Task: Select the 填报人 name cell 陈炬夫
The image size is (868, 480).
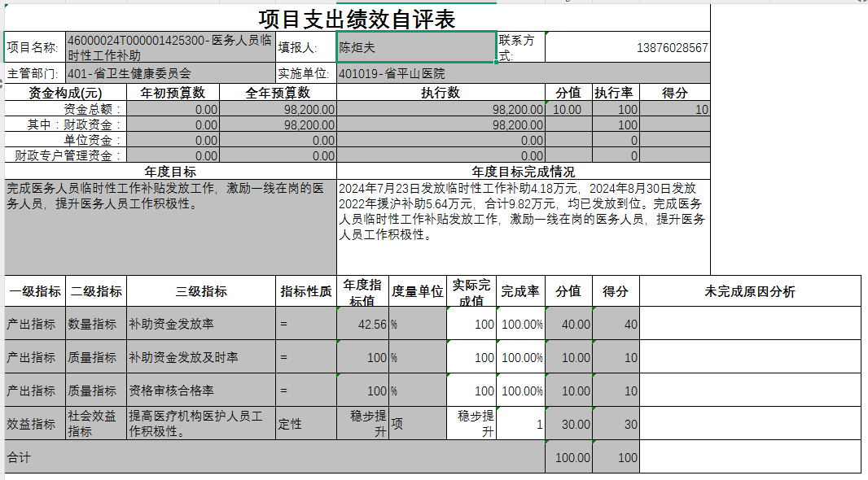Action: pos(415,47)
